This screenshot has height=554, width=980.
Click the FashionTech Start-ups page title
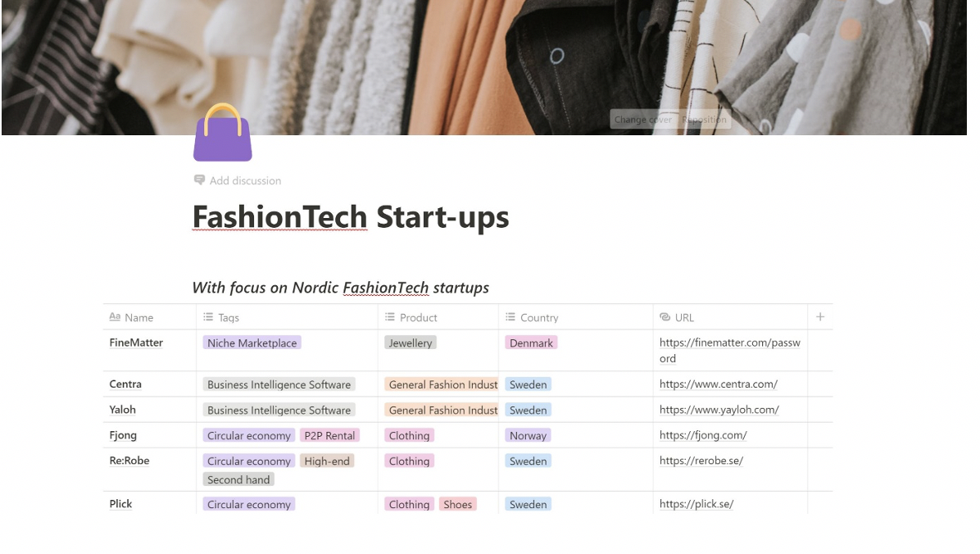click(x=351, y=217)
